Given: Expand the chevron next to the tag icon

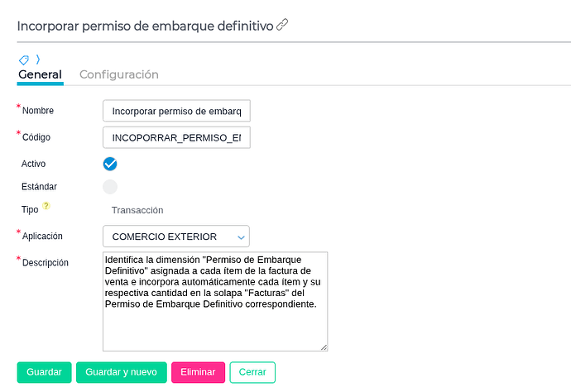Looking at the screenshot, I should pyautogui.click(x=37, y=60).
